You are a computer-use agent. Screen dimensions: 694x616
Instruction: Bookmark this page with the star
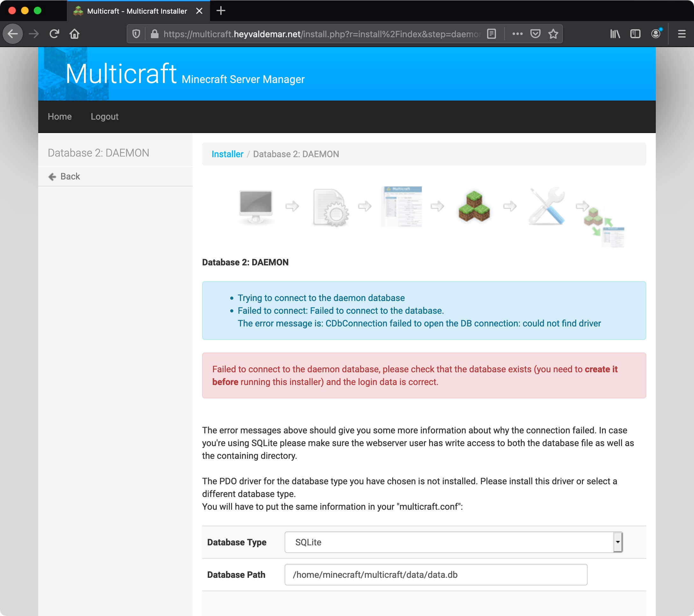pyautogui.click(x=553, y=34)
